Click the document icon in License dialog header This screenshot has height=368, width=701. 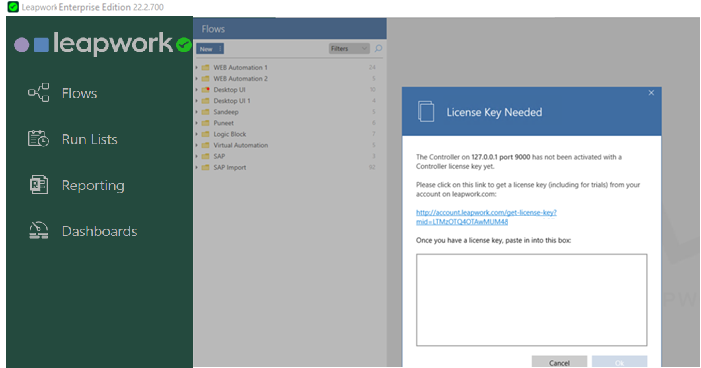[426, 111]
